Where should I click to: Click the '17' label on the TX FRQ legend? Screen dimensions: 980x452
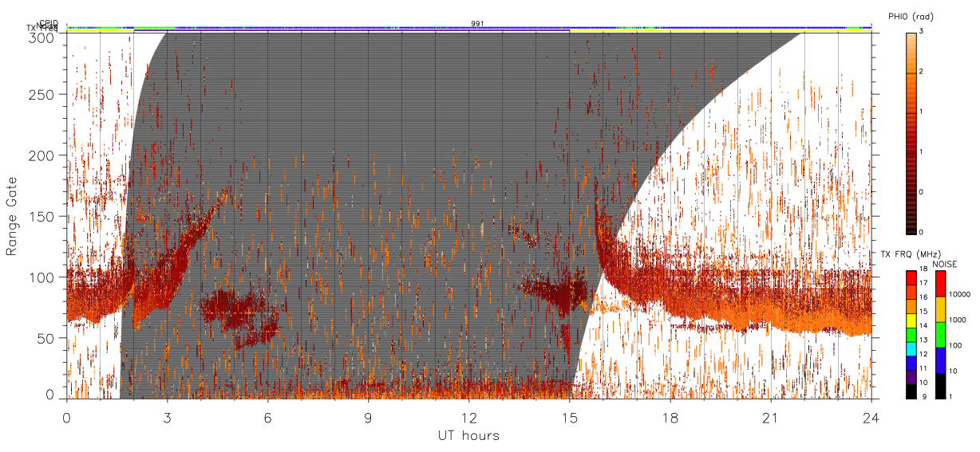[923, 282]
